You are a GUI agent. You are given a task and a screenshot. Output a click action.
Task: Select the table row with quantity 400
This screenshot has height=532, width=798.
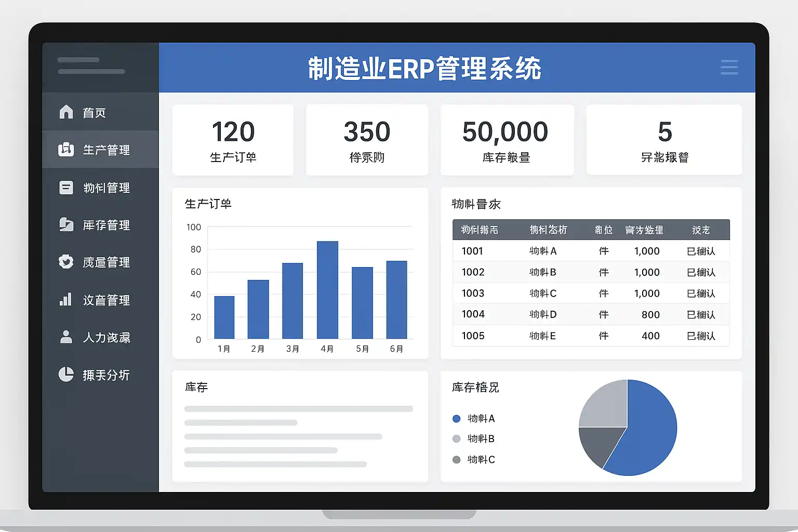[x=591, y=336]
